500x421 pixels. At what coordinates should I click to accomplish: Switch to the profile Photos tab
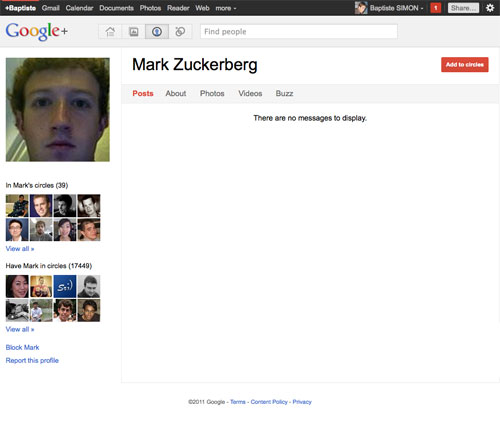(x=212, y=93)
